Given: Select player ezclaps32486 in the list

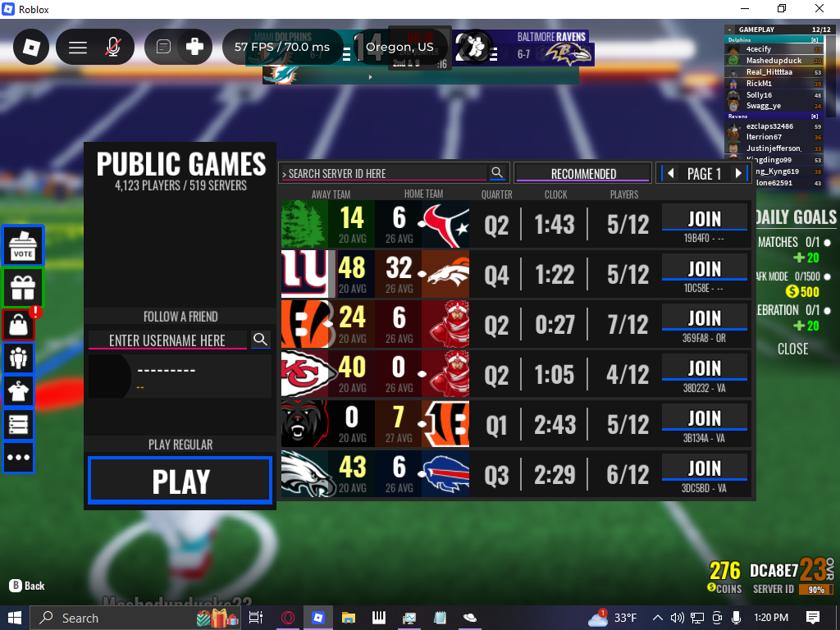Looking at the screenshot, I should 774,126.
